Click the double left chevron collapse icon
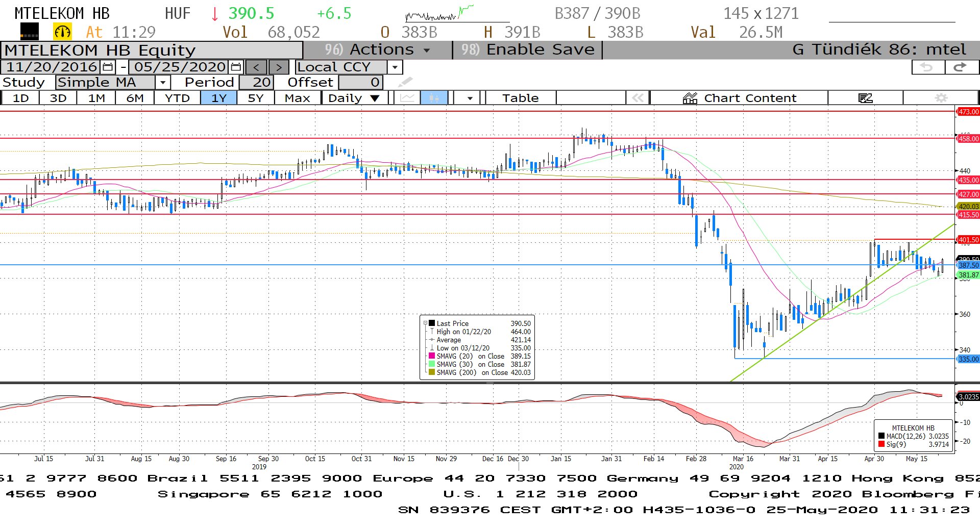Screen dimensions: 980x530 (638, 98)
